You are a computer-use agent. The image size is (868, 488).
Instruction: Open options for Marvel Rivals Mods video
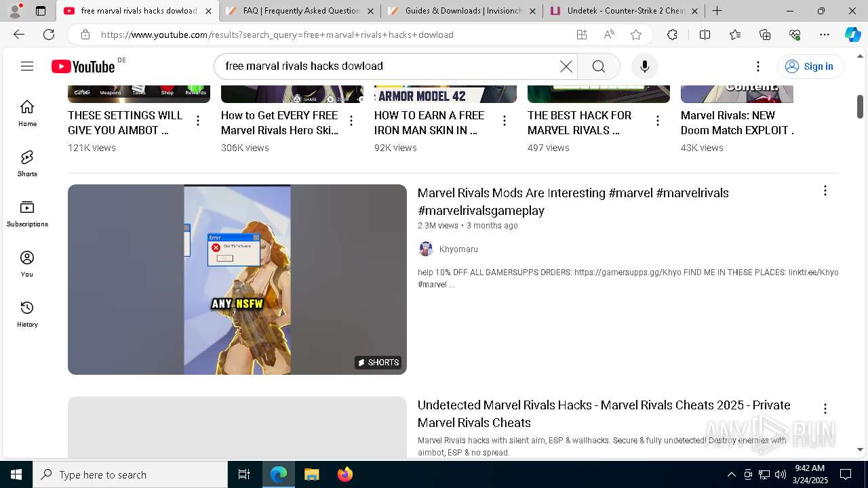(825, 191)
